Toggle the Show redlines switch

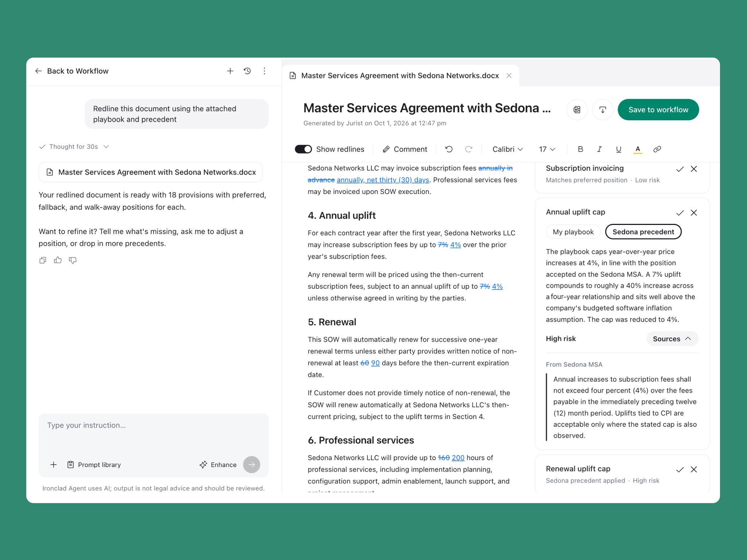[303, 149]
